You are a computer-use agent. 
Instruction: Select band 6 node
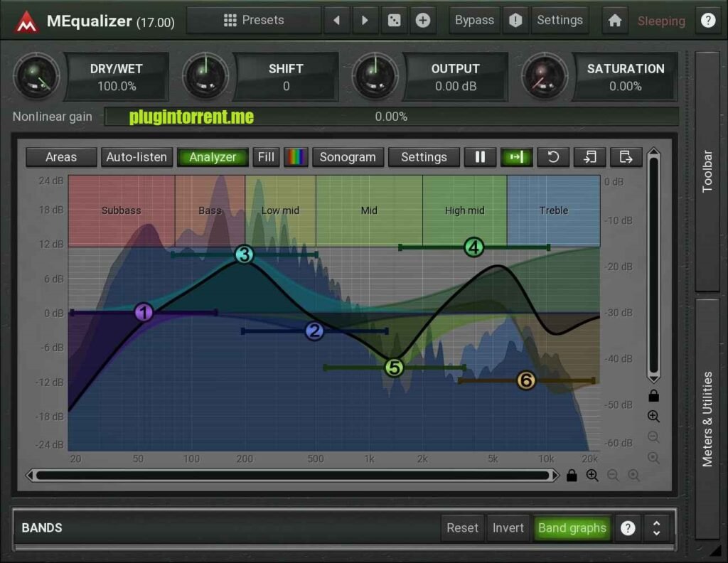[526, 380]
